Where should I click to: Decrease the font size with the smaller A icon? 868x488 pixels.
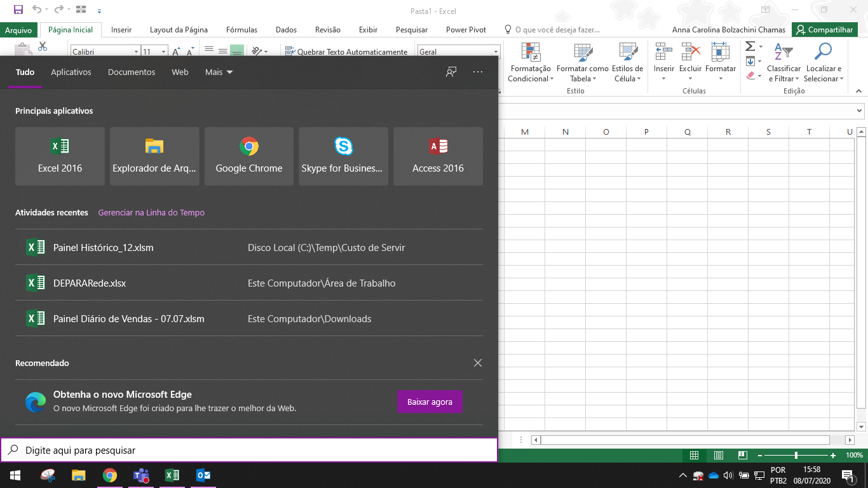(x=191, y=51)
